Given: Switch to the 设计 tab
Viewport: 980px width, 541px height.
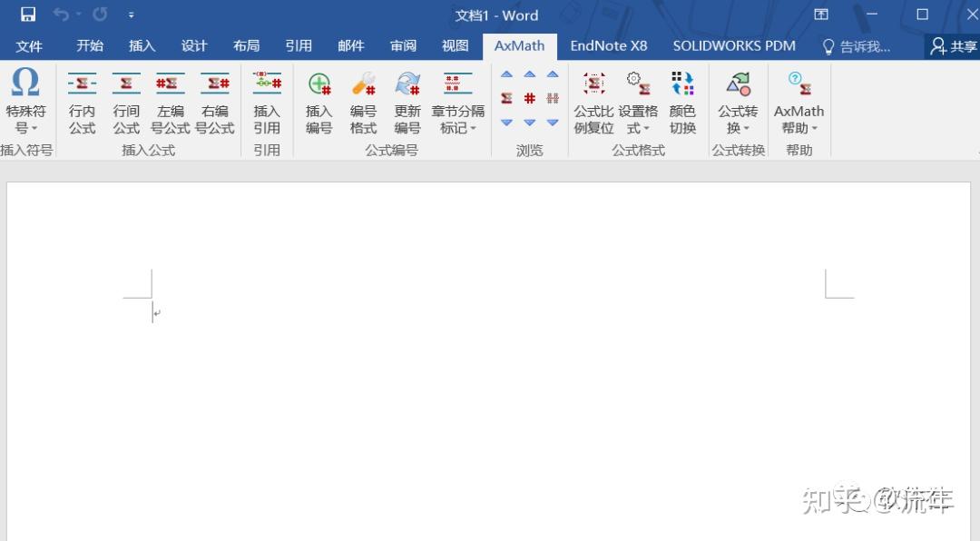Looking at the screenshot, I should click(194, 45).
